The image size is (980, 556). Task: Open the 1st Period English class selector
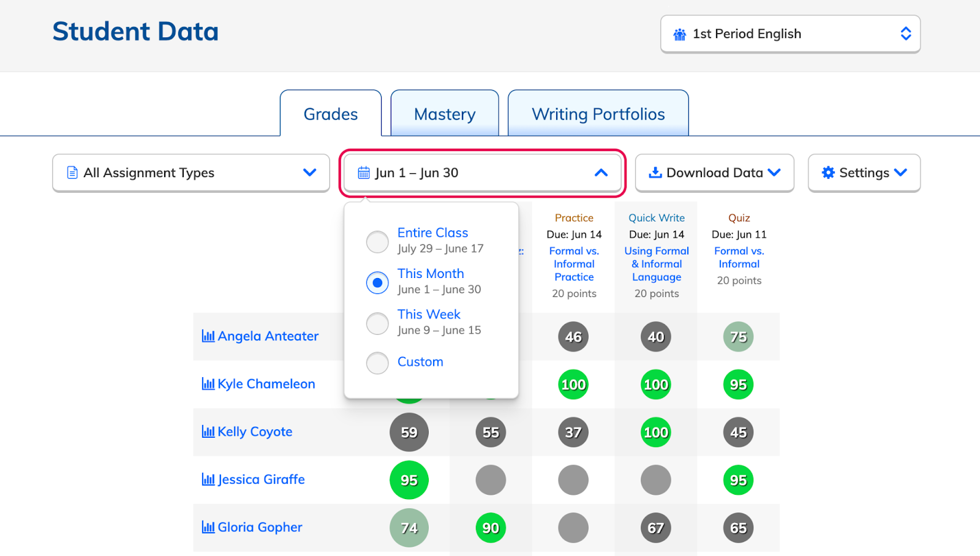790,34
